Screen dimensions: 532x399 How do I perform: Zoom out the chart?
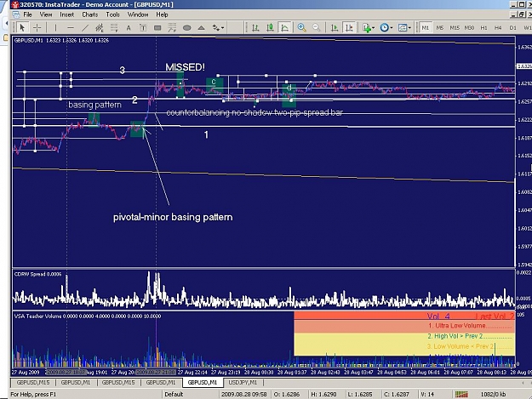(x=316, y=28)
